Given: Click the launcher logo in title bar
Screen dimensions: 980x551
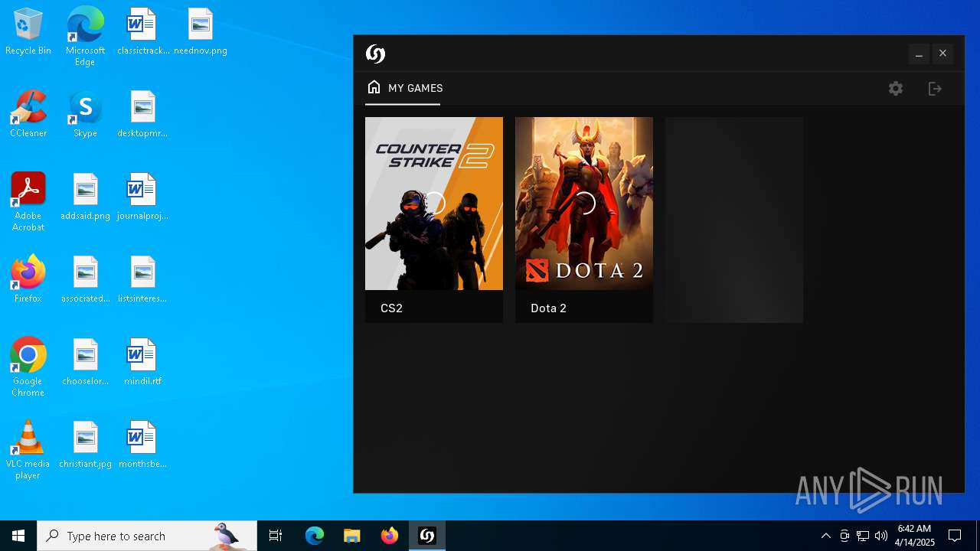Looking at the screenshot, I should (x=375, y=54).
